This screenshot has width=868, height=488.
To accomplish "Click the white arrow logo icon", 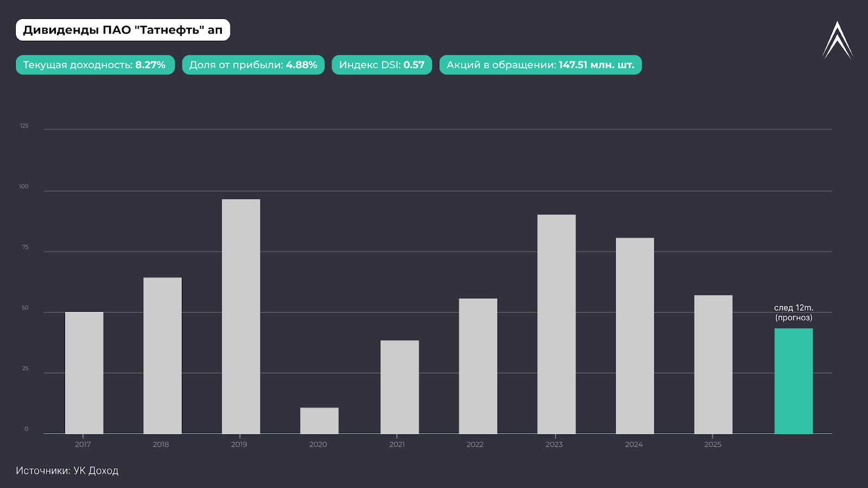I will [x=838, y=40].
